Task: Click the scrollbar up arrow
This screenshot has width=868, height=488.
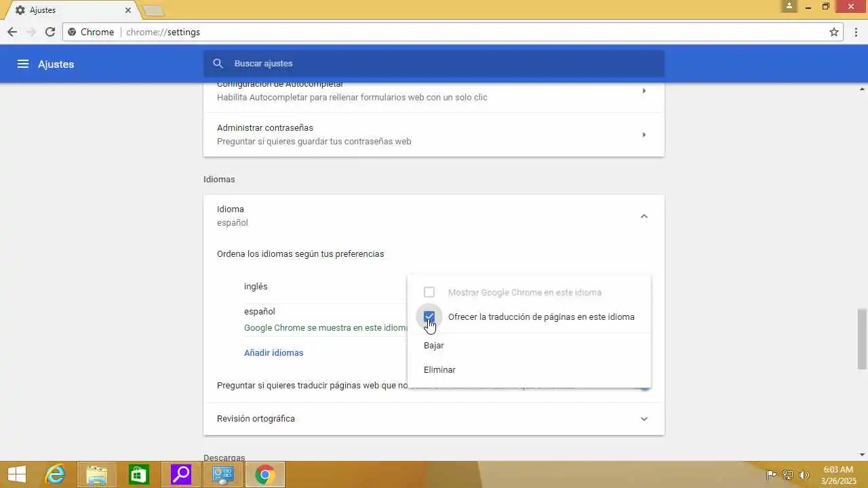Action: coord(863,89)
